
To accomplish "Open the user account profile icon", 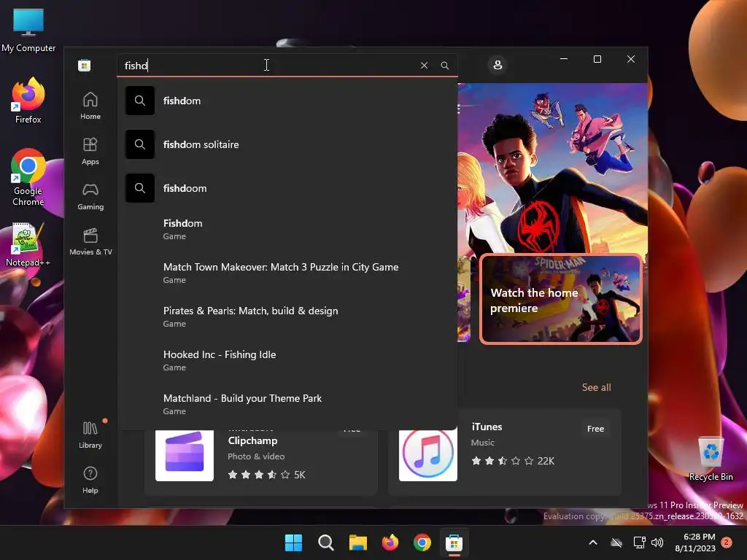I will click(498, 65).
